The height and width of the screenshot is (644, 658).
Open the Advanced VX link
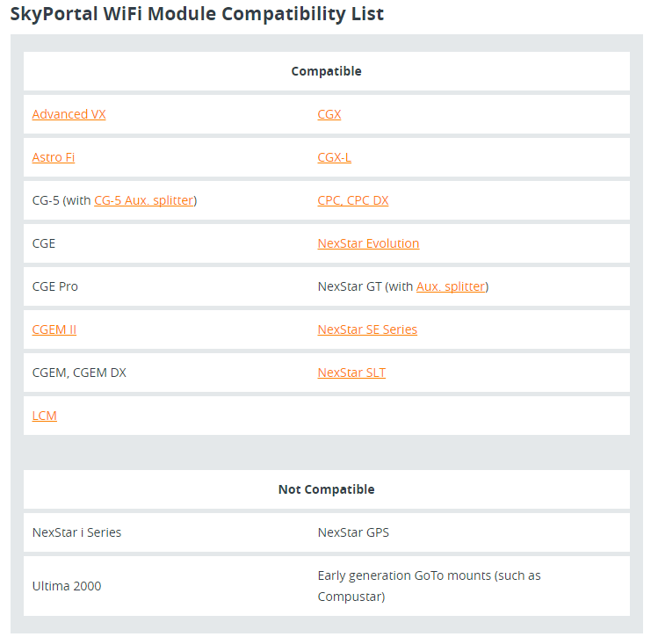coord(69,114)
